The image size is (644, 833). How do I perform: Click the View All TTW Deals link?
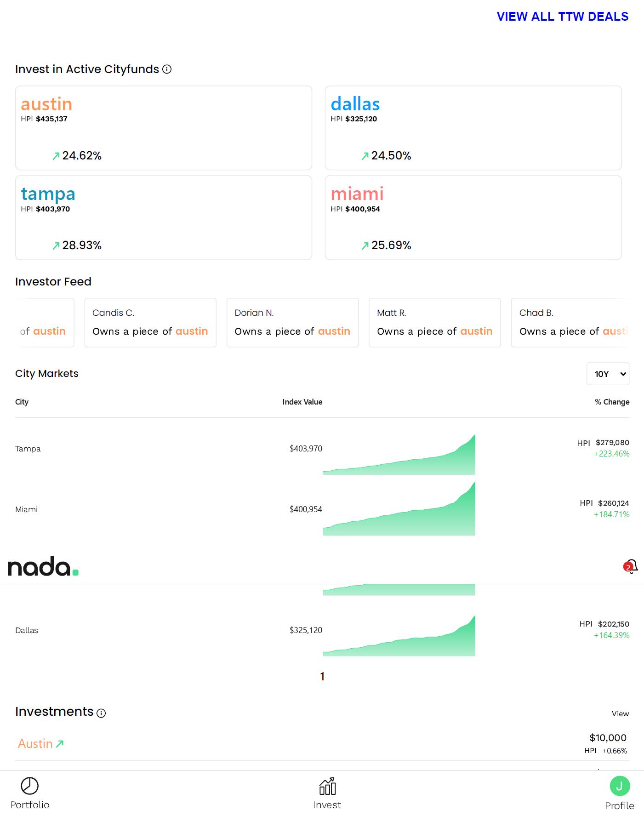562,17
